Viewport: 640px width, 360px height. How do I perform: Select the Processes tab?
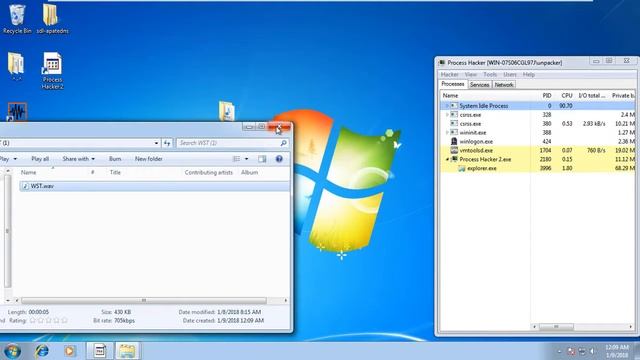coord(453,84)
